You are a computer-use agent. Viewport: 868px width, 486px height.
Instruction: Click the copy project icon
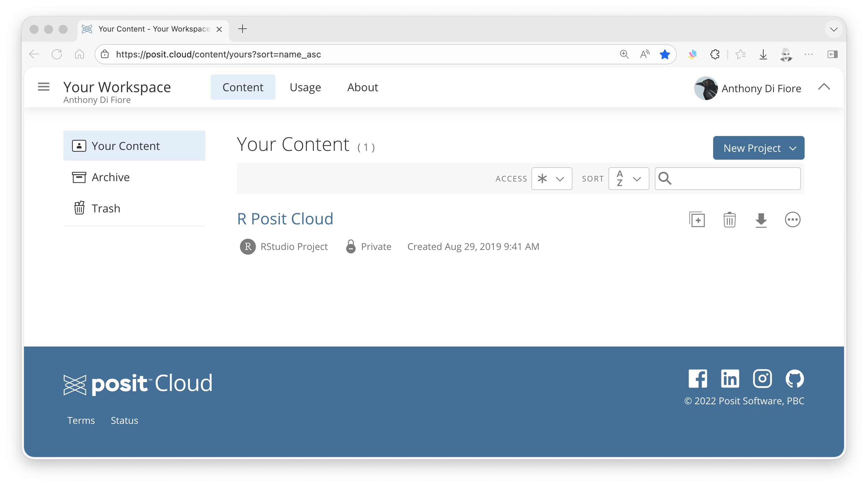pyautogui.click(x=697, y=220)
